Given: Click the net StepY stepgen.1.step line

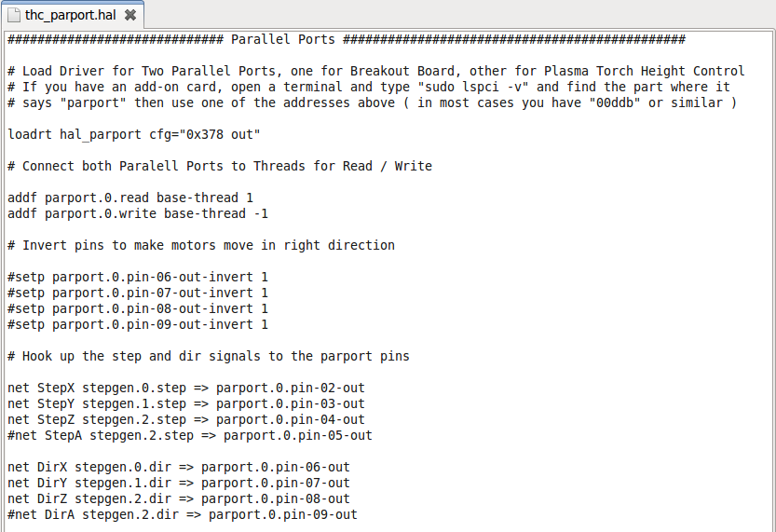Looking at the screenshot, I should [186, 403].
